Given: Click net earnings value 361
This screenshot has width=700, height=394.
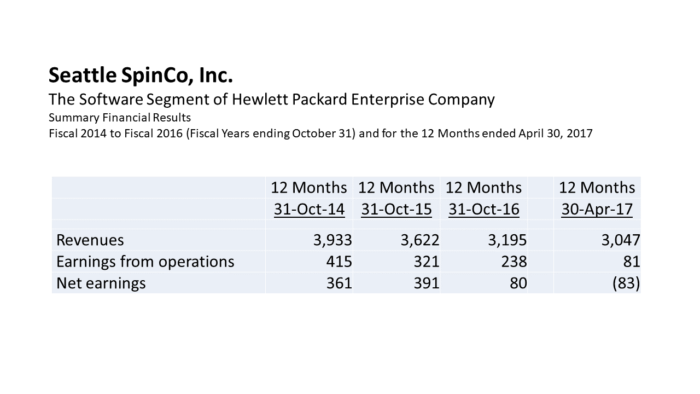Looking at the screenshot, I should (x=339, y=283).
